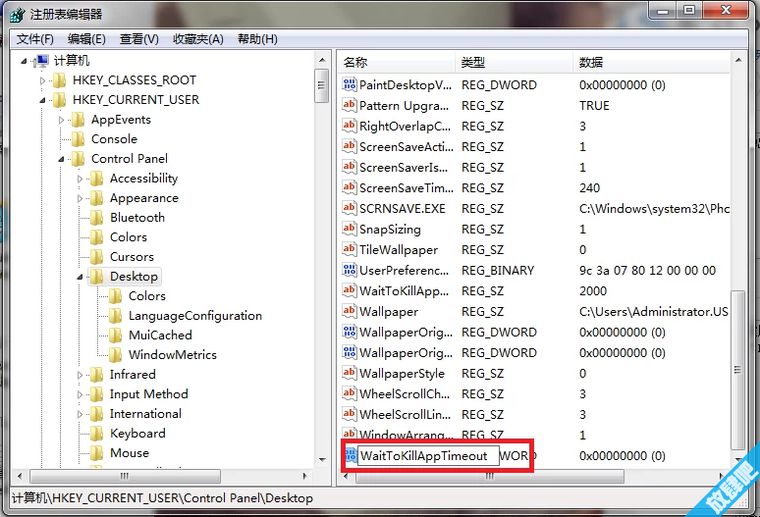The width and height of the screenshot is (760, 517).
Task: Click the ScreenSaveTim... string icon
Action: point(349,188)
